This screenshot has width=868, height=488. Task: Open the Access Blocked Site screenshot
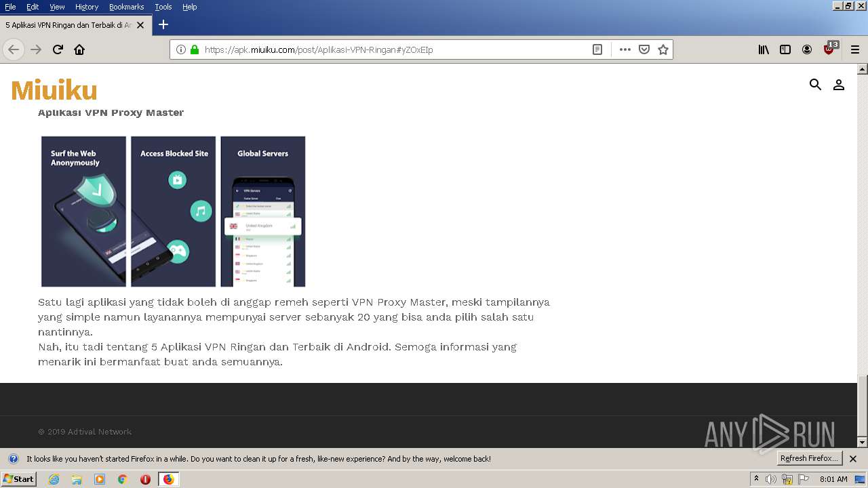point(174,211)
